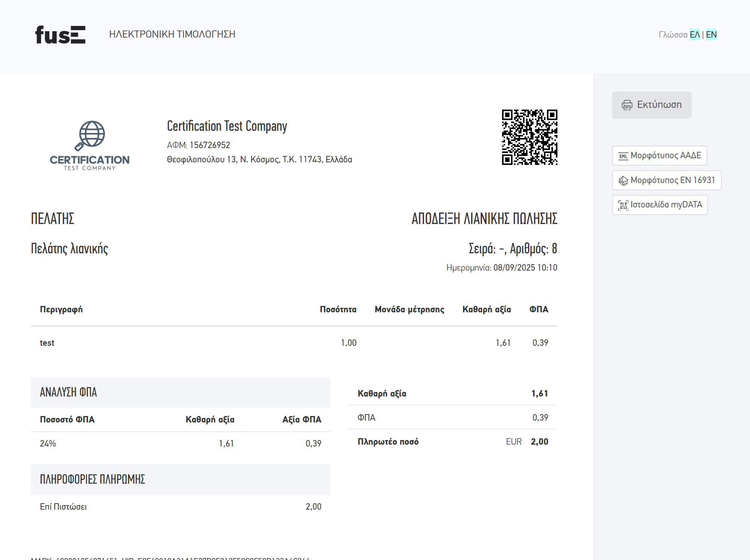
Task: Click the invoice QR code
Action: pyautogui.click(x=529, y=137)
